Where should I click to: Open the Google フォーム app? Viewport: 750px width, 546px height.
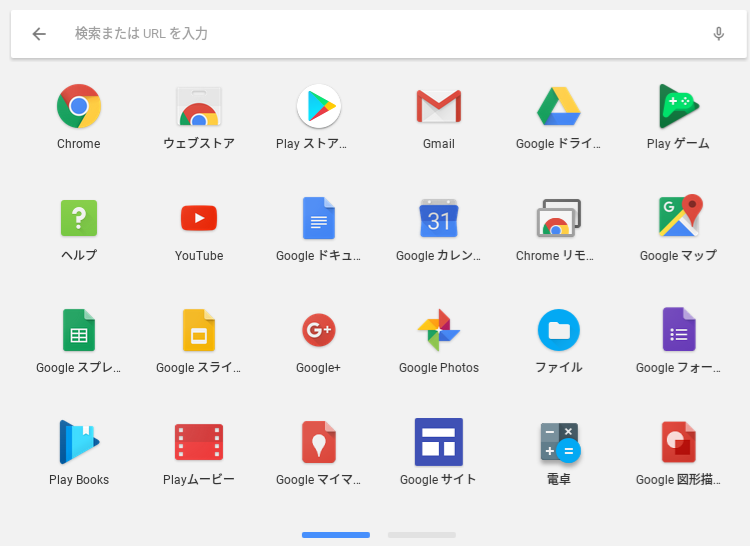(x=678, y=330)
